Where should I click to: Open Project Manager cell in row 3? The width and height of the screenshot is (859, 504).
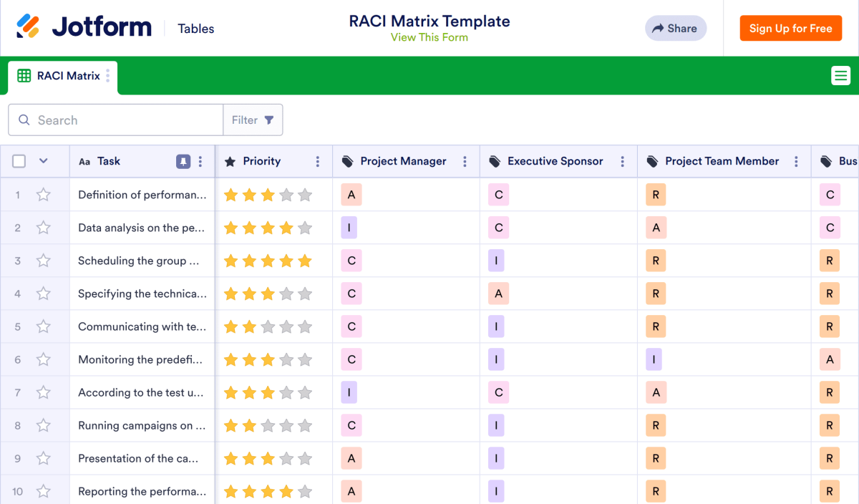pyautogui.click(x=351, y=261)
